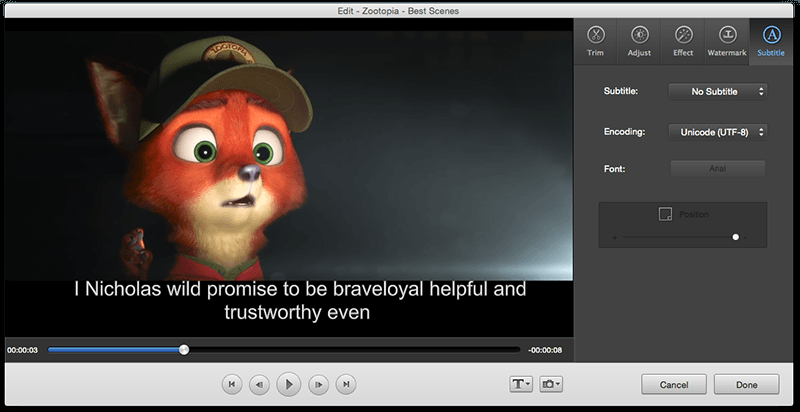
Task: Open the Effect tab
Action: pos(683,41)
